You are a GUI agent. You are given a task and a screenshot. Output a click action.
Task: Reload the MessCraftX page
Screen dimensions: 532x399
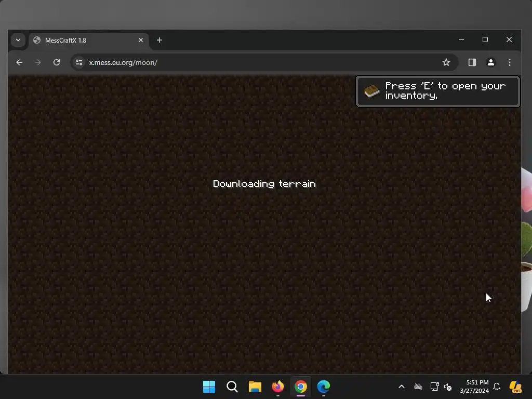pyautogui.click(x=57, y=62)
